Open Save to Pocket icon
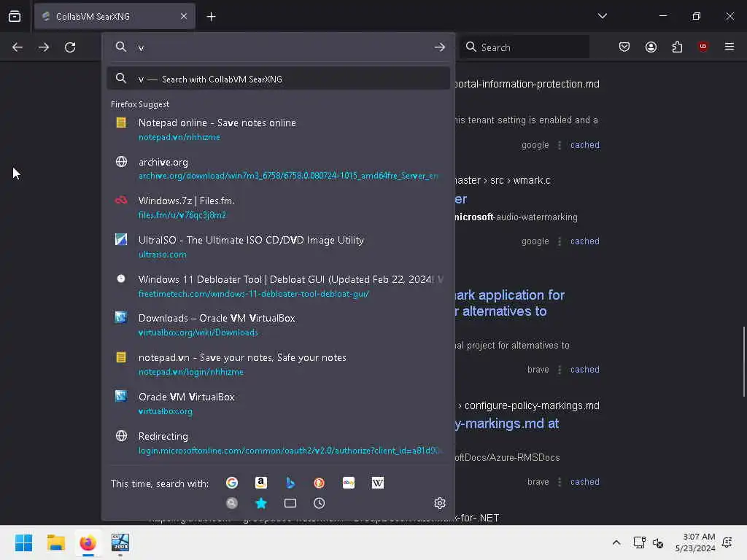The height and width of the screenshot is (560, 747). (x=624, y=47)
